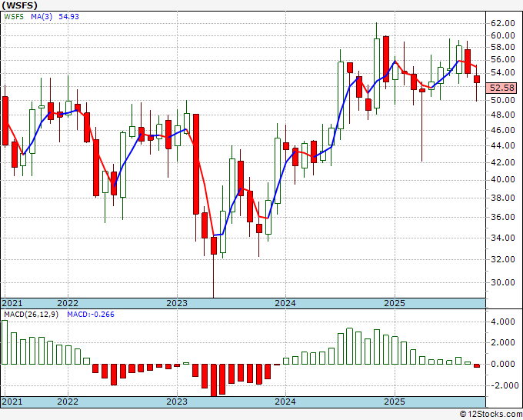523x420 pixels.
Task: Click the MACD:-0.266 value readout
Action: click(x=91, y=315)
